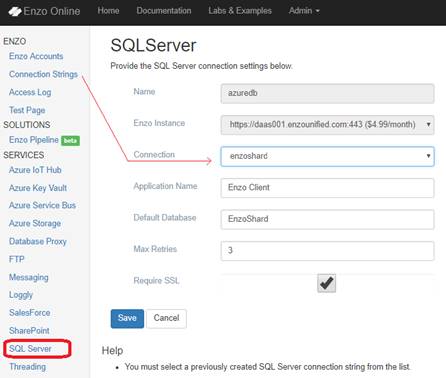The image size is (446, 378).
Task: Go to Labs & Examples
Action: tap(240, 11)
